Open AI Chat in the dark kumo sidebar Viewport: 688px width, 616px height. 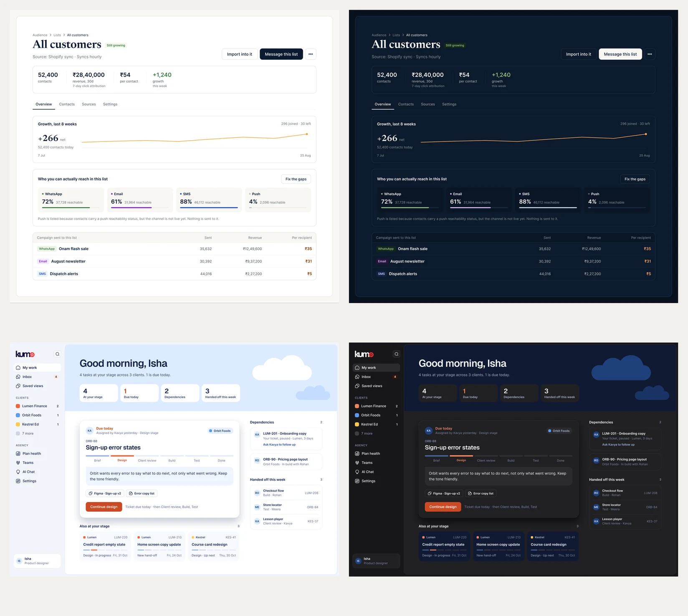click(x=376, y=472)
